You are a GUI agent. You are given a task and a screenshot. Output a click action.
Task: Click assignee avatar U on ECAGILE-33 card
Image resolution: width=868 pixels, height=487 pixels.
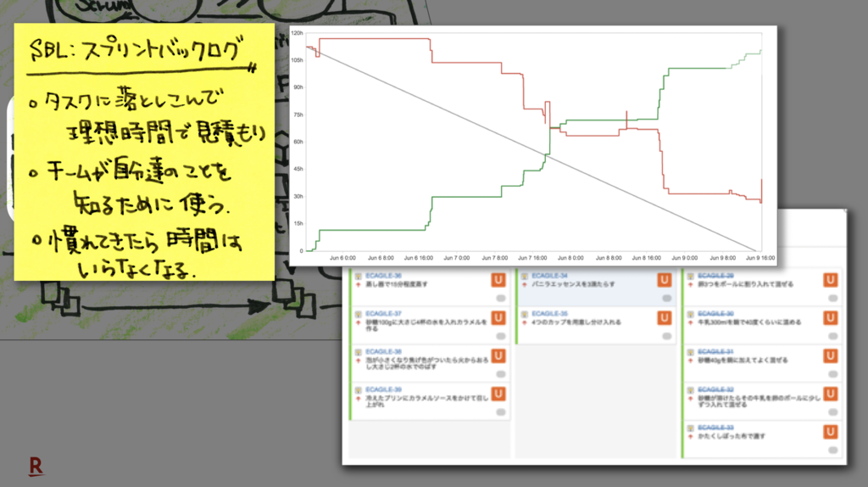pos(831,432)
